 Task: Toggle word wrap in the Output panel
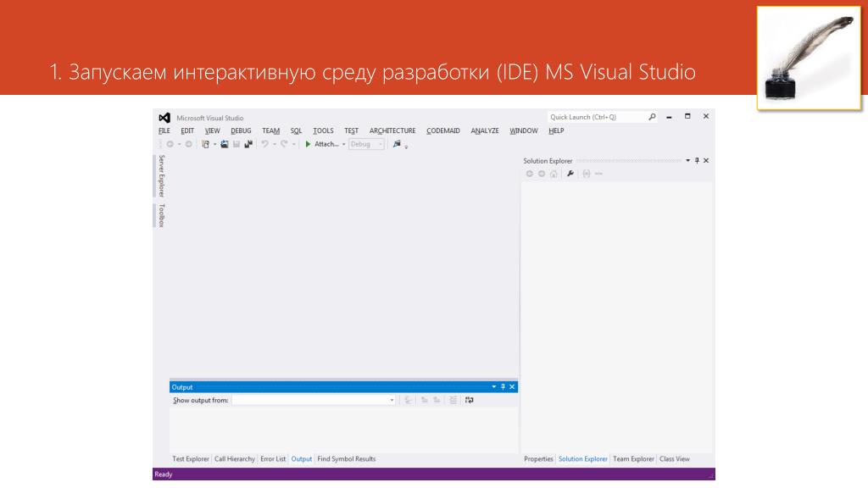[x=470, y=400]
